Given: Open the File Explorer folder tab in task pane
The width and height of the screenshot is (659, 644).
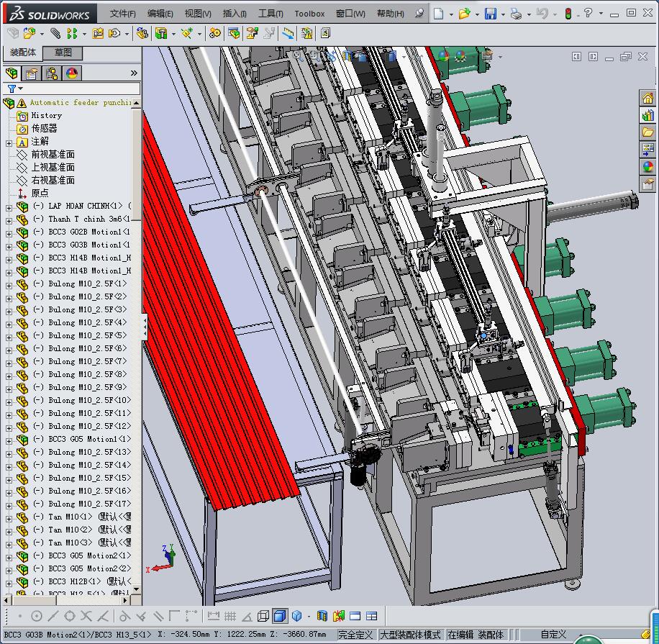Looking at the screenshot, I should [647, 132].
